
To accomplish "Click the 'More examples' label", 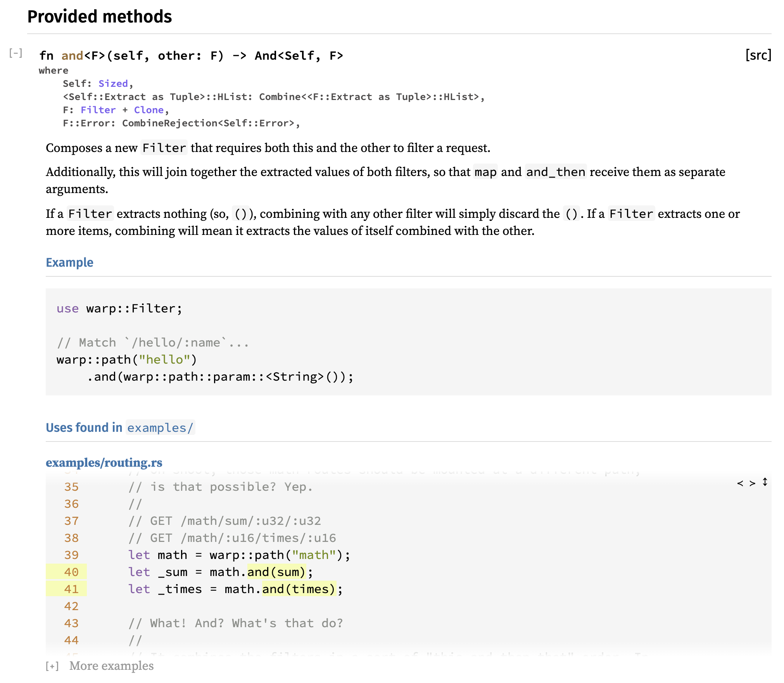I will 112,666.
